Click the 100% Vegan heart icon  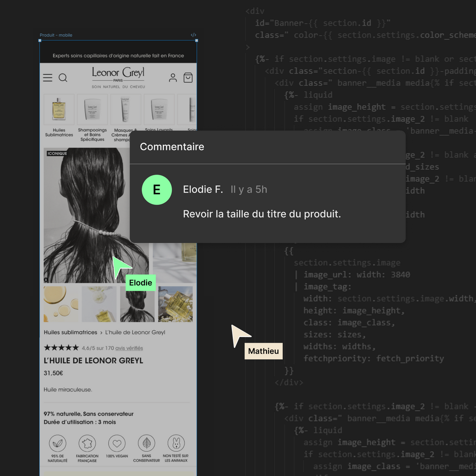point(117,443)
